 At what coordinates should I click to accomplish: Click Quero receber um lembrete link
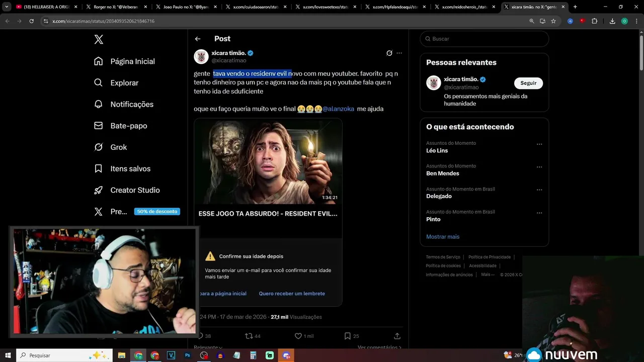point(292,294)
